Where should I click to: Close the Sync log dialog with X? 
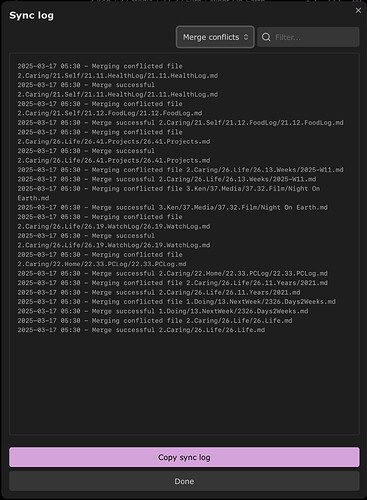coord(358,11)
